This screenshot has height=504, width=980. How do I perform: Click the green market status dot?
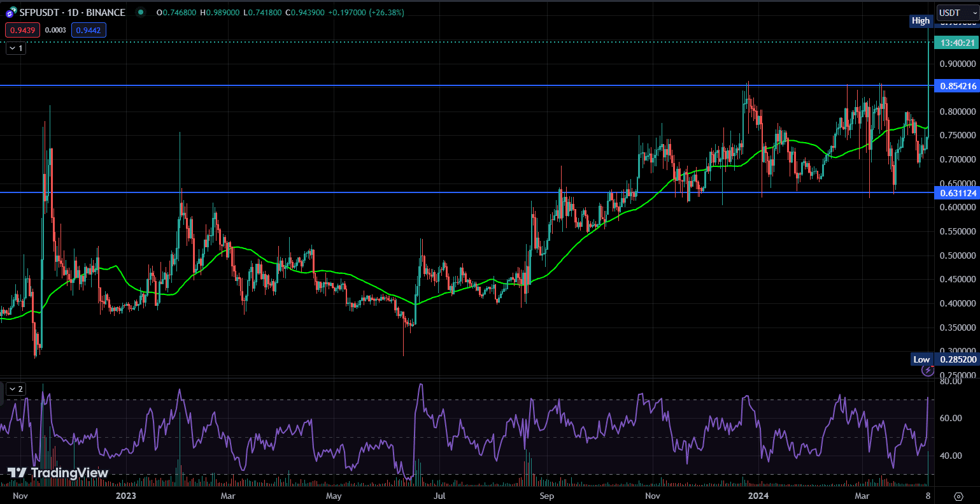pyautogui.click(x=141, y=12)
